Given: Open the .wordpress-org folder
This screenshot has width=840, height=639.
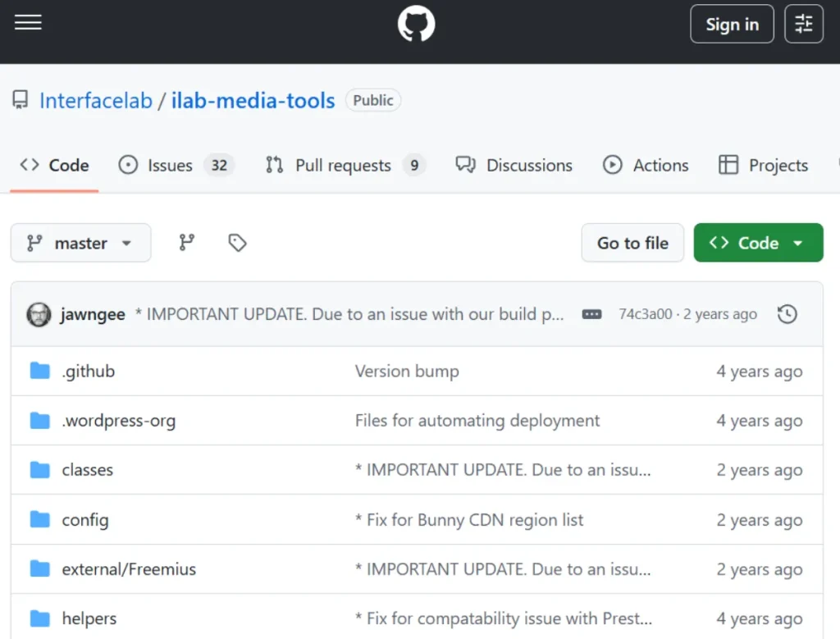Looking at the screenshot, I should click(119, 421).
